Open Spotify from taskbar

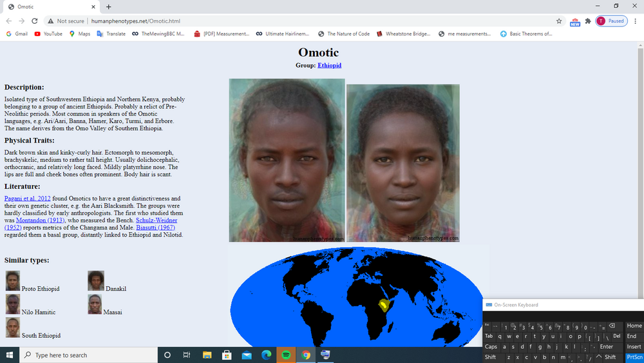(286, 355)
